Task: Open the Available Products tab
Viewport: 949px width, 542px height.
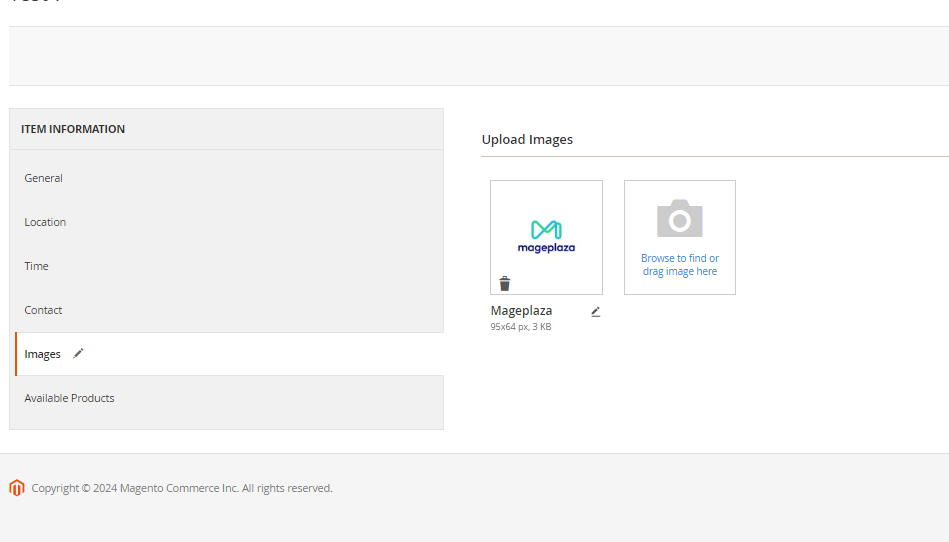Action: coord(70,398)
